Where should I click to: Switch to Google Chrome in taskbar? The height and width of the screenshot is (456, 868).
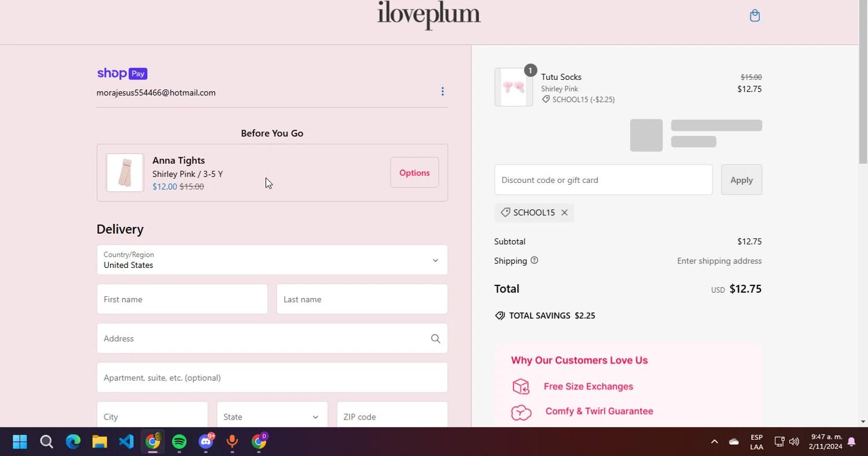153,442
